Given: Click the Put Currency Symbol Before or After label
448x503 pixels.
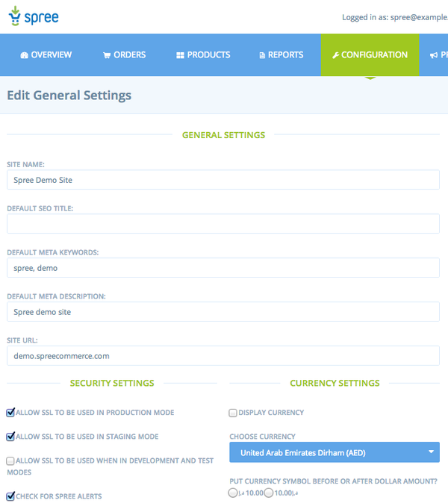Looking at the screenshot, I should pos(334,481).
